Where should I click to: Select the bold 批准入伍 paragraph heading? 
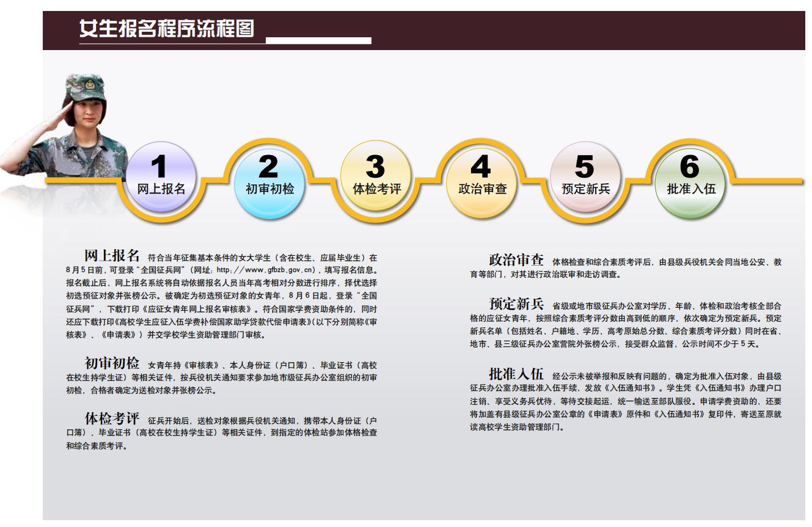click(516, 374)
